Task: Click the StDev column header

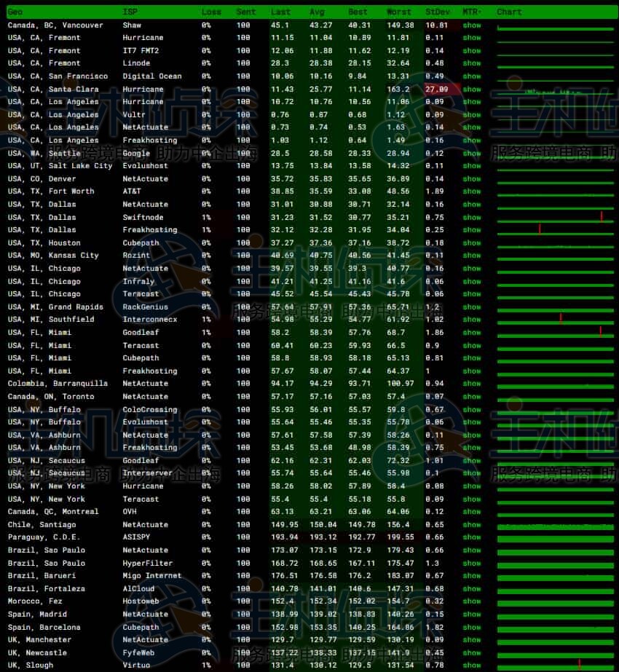Action: coord(438,12)
